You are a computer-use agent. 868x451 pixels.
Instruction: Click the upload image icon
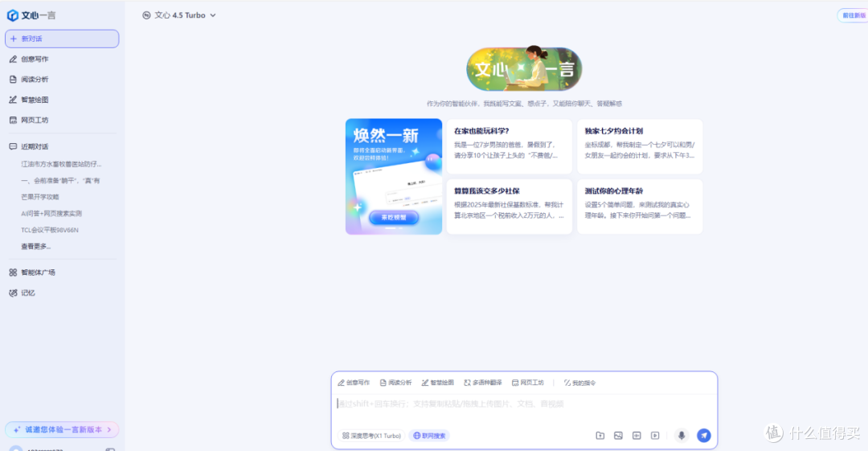point(618,436)
